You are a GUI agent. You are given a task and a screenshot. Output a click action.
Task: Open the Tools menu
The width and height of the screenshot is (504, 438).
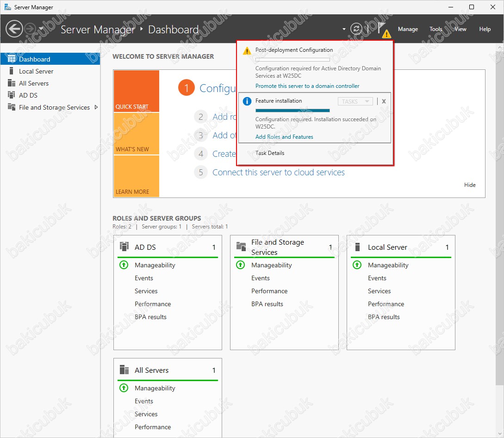coord(436,29)
